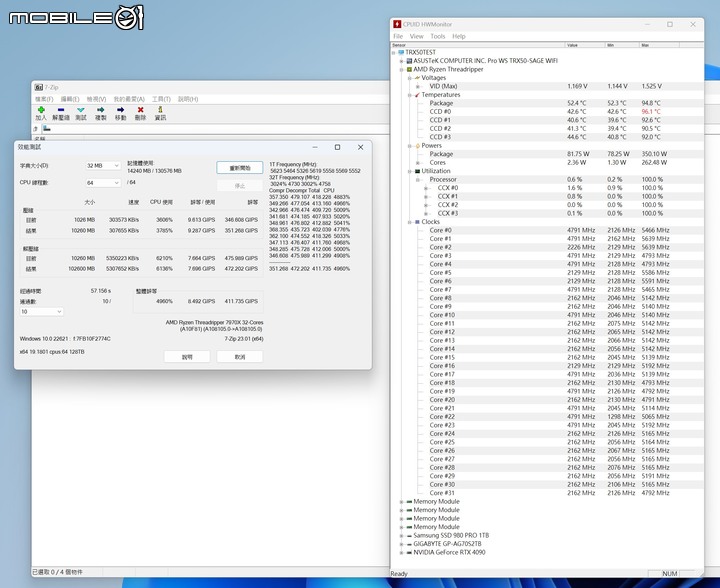Click the motherboard icon beside ASUSTeK COMPUTER INC.
Screen dimensions: 720x588
coord(409,61)
